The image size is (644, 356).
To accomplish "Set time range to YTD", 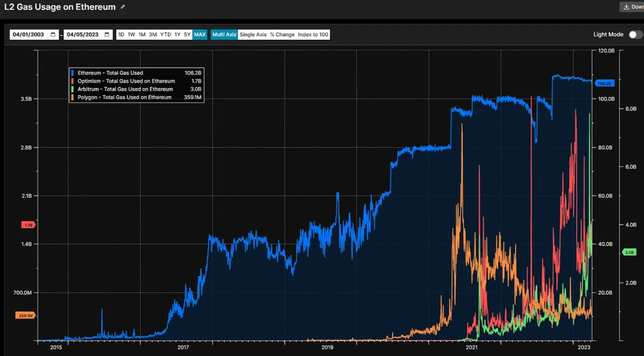I will point(166,35).
